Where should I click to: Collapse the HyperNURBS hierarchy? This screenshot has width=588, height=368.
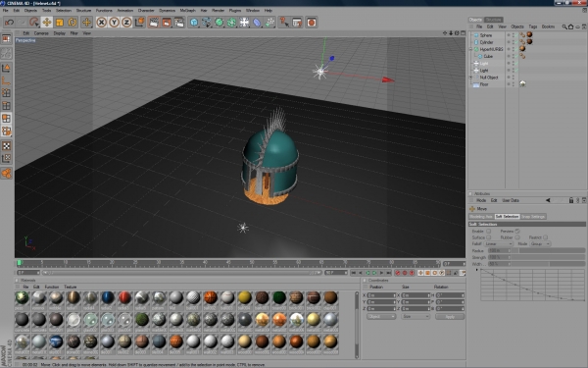coord(471,49)
